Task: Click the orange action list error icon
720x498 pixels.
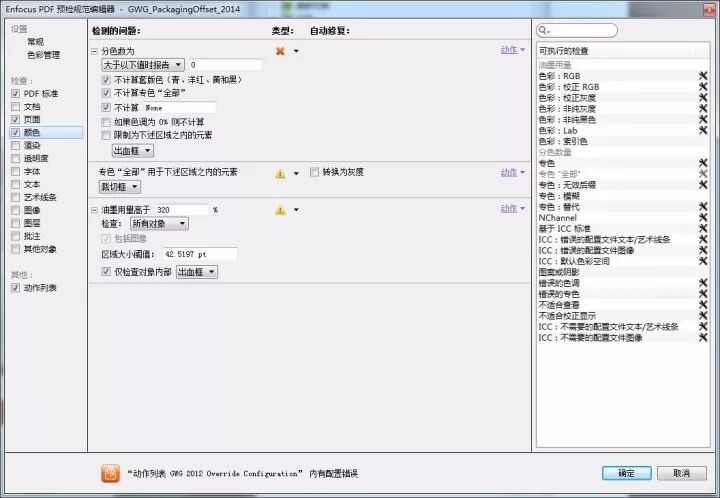Action: [x=110, y=473]
